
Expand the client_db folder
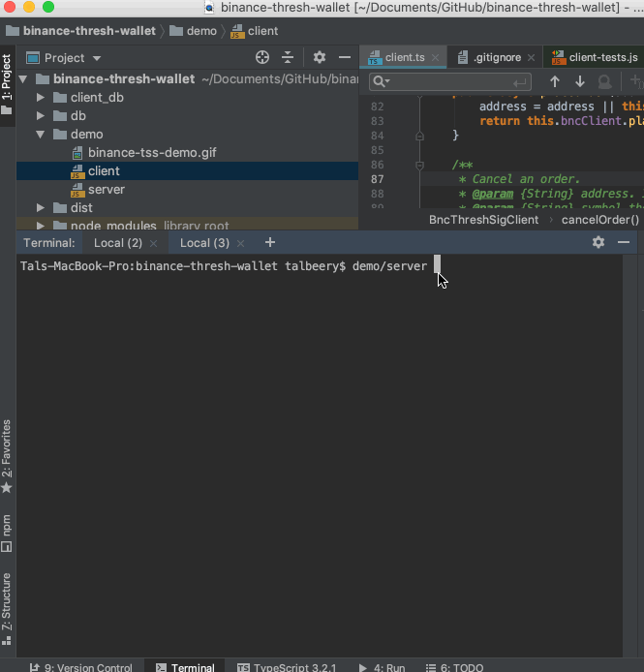[x=41, y=98]
